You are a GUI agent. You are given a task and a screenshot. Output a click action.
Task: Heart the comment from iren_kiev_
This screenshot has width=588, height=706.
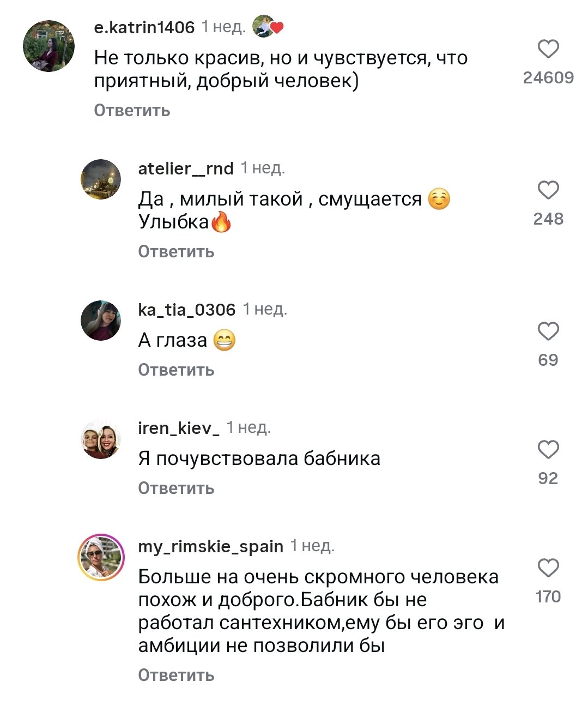coord(548,450)
